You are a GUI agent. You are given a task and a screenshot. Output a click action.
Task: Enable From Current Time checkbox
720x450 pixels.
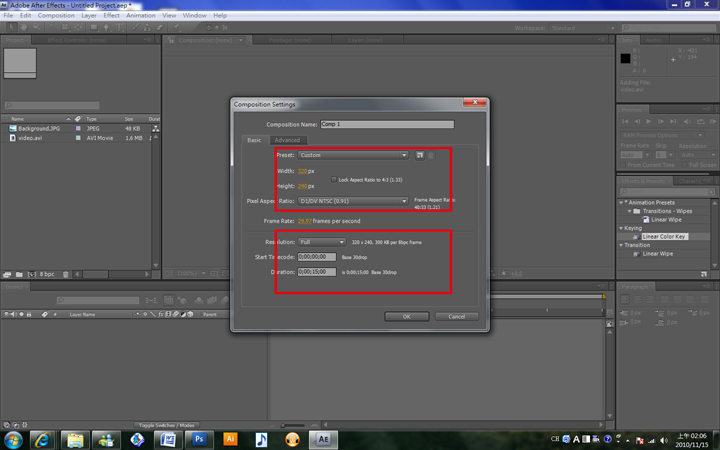pos(623,165)
